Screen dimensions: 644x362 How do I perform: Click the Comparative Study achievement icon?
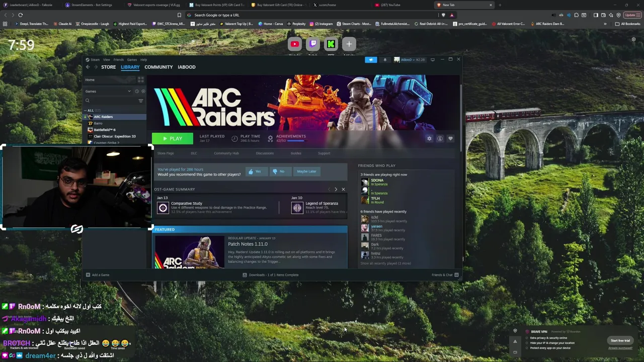pyautogui.click(x=163, y=208)
